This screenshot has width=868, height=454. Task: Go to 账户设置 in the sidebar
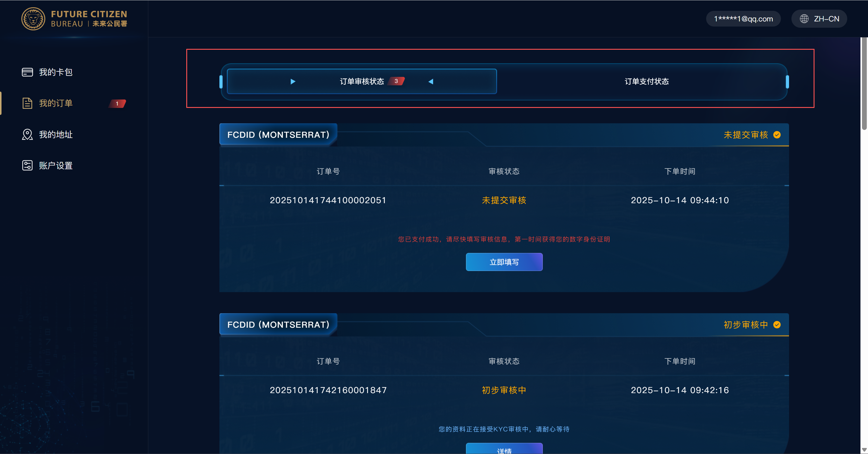(x=55, y=166)
